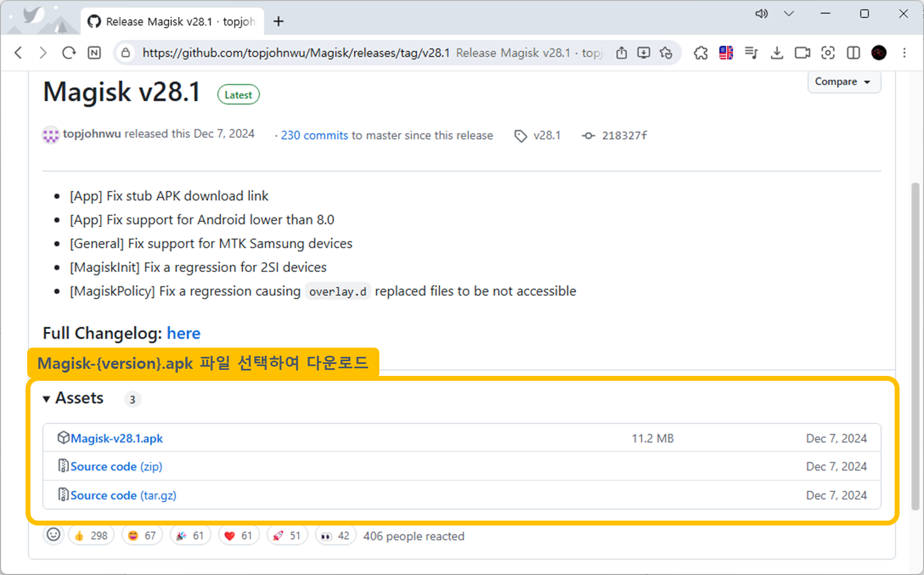The width and height of the screenshot is (924, 575).
Task: Toggle the eyes reaction with 42
Action: point(335,536)
